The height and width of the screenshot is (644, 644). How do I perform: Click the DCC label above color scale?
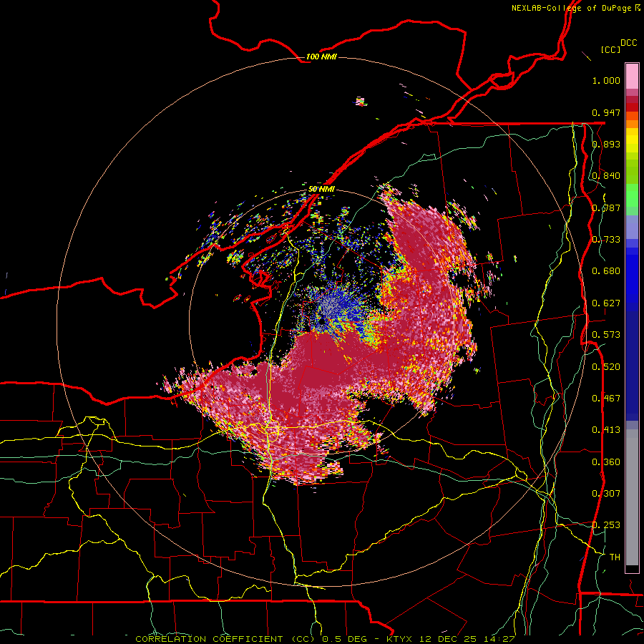[x=628, y=43]
